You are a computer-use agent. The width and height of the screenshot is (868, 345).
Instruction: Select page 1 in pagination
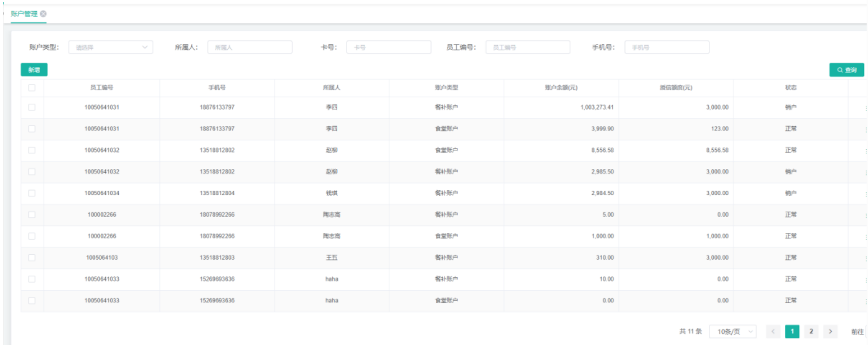[792, 332]
